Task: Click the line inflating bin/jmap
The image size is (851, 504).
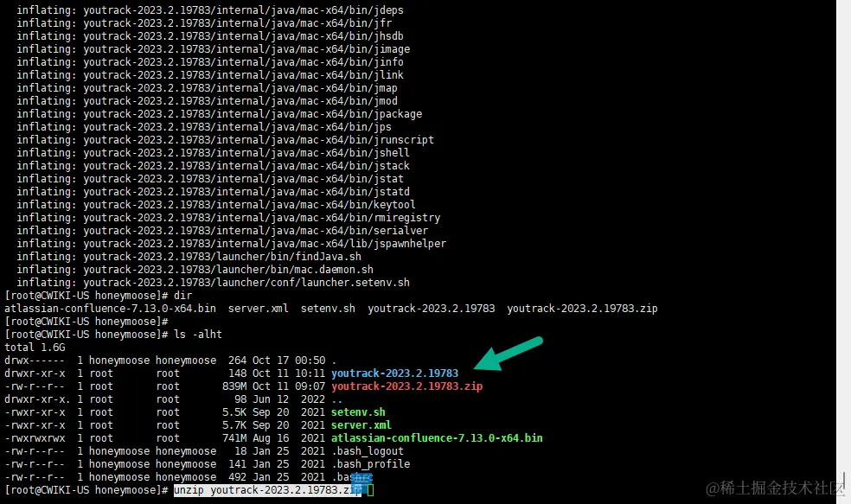Action: coord(207,88)
